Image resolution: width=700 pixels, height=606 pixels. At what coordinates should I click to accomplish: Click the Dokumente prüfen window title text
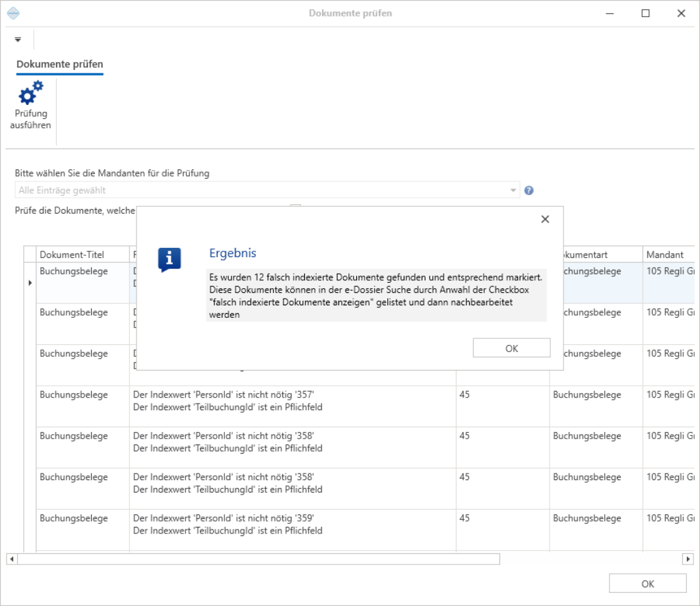350,13
